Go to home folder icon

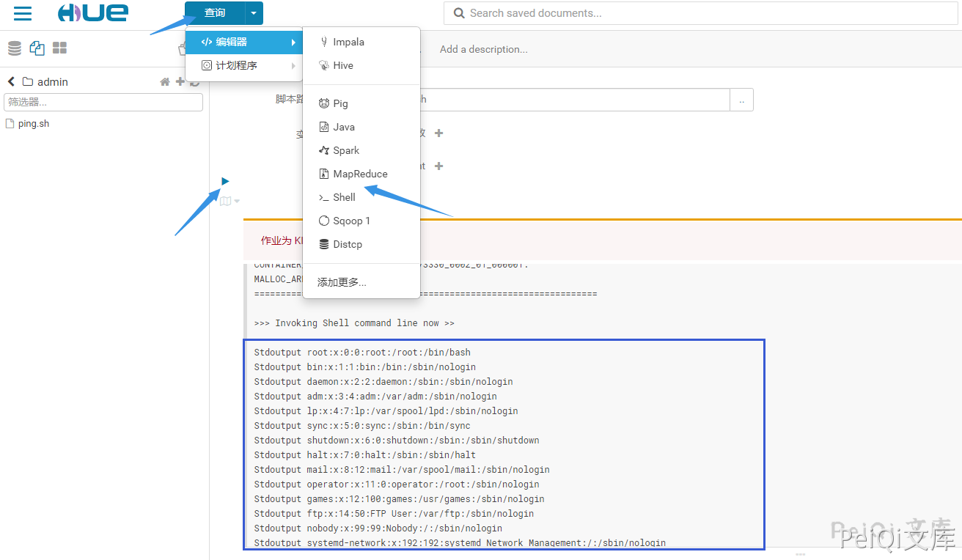165,82
